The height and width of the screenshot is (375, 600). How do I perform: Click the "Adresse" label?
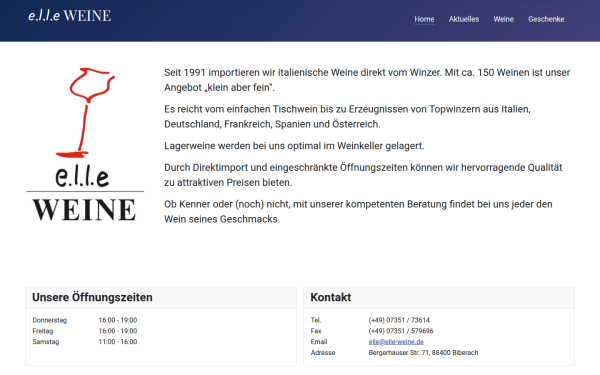323,352
